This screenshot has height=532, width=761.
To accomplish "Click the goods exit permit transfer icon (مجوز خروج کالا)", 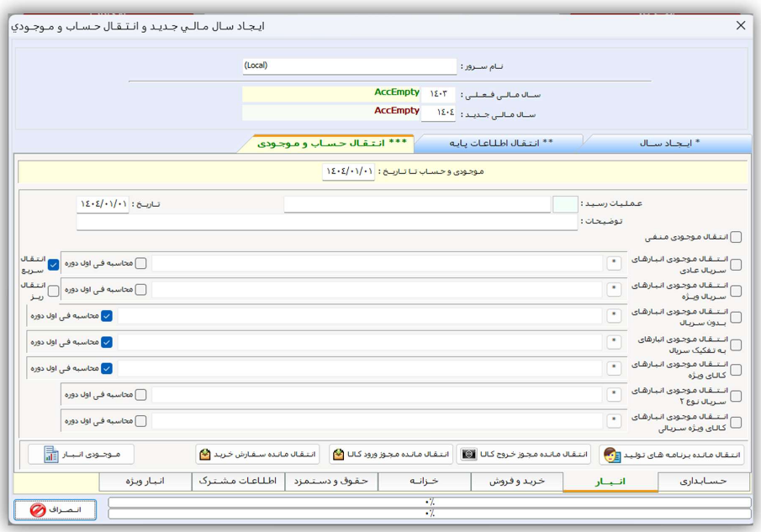I will point(468,455).
